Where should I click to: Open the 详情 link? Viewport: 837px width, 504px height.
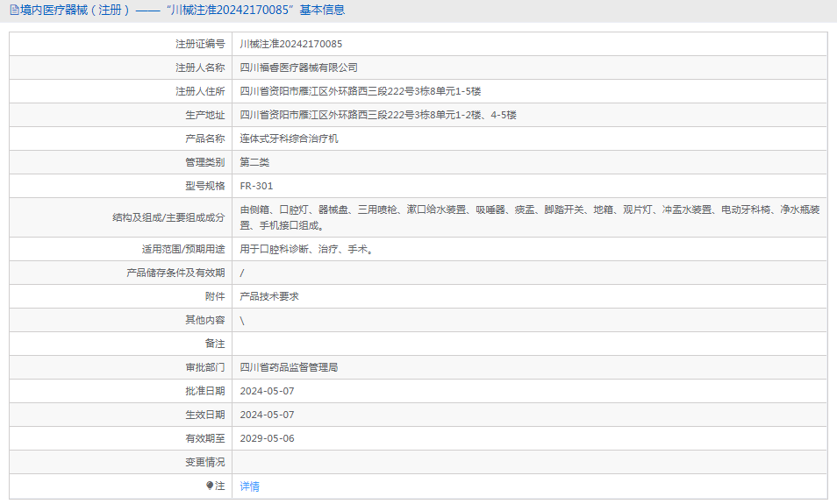click(250, 486)
